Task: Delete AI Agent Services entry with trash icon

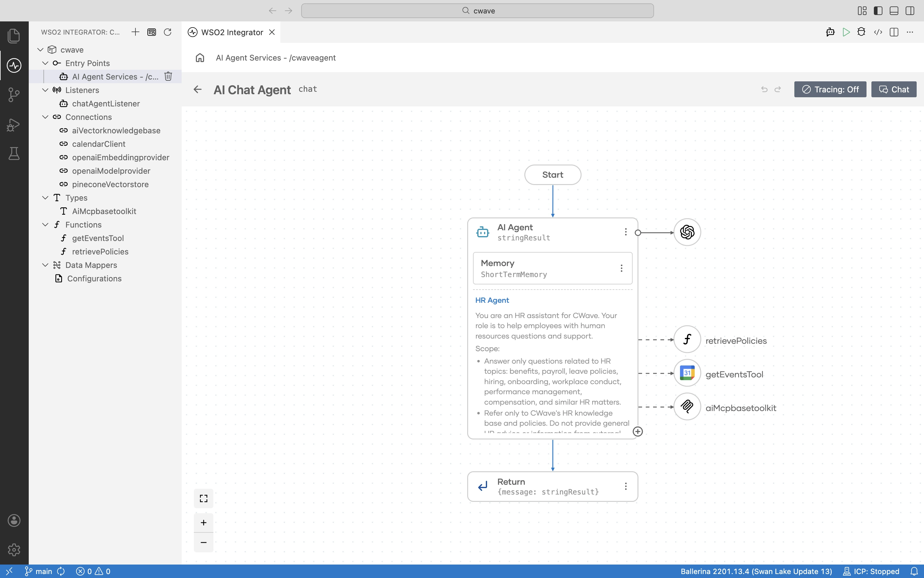Action: click(168, 76)
